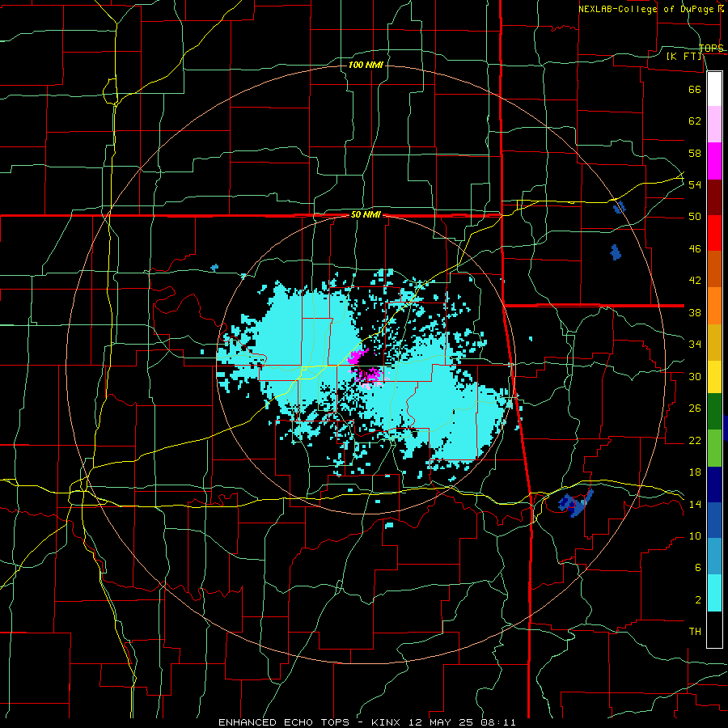This screenshot has height=728, width=728.
Task: Click the 2 value on the legend
Action: [697, 600]
